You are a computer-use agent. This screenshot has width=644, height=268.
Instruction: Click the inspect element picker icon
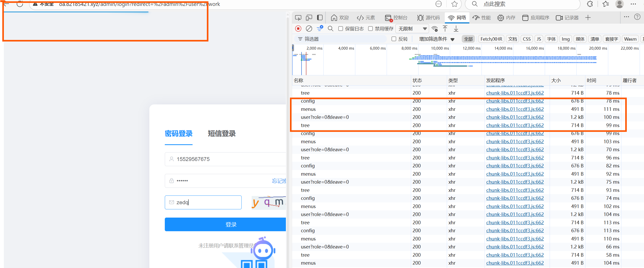pos(298,18)
